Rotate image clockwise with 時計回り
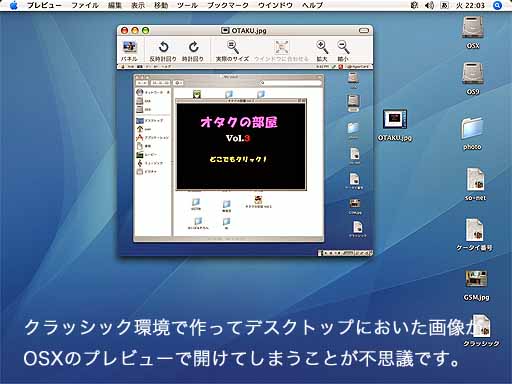The width and height of the screenshot is (512, 384). pos(193,51)
